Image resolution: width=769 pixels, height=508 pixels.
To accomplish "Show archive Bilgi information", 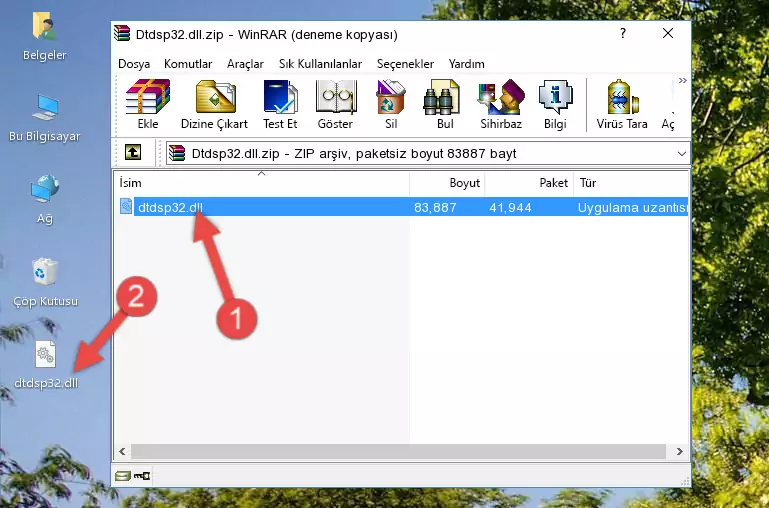I will pyautogui.click(x=555, y=104).
